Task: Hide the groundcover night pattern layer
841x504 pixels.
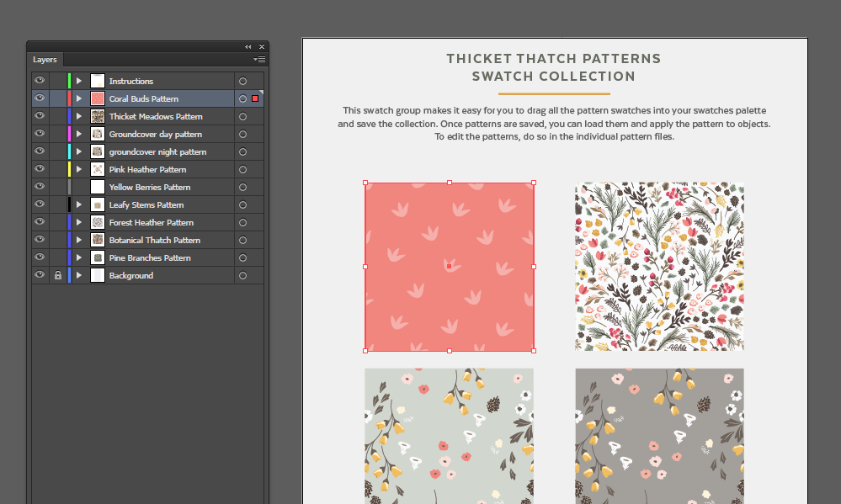Action: [x=39, y=151]
